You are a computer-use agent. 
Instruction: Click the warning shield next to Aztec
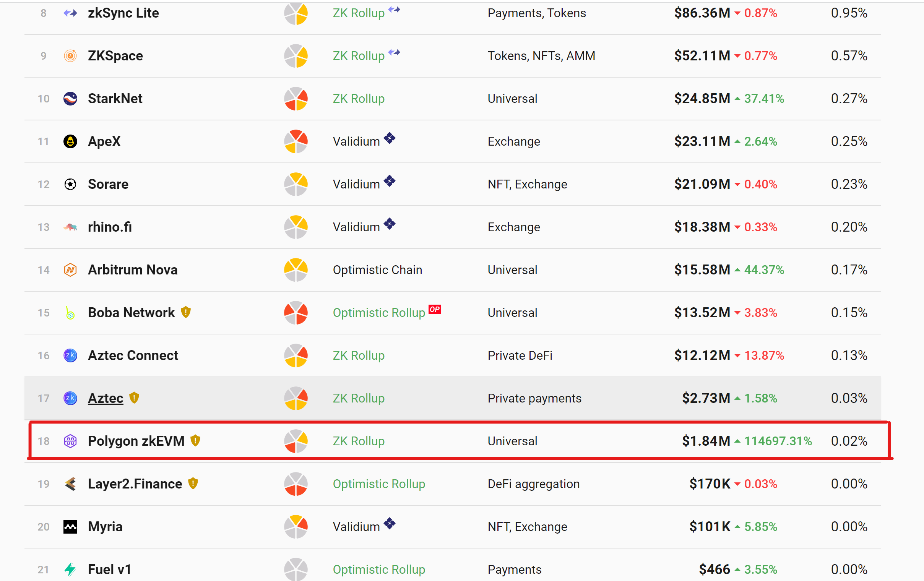134,398
